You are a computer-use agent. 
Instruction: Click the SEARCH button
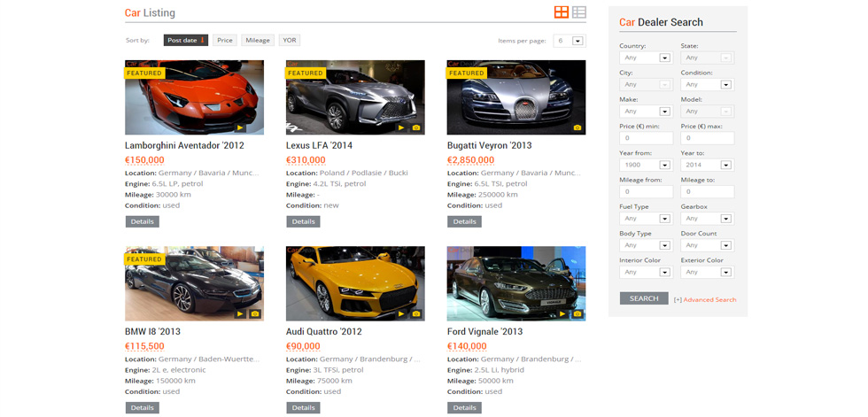pos(644,298)
